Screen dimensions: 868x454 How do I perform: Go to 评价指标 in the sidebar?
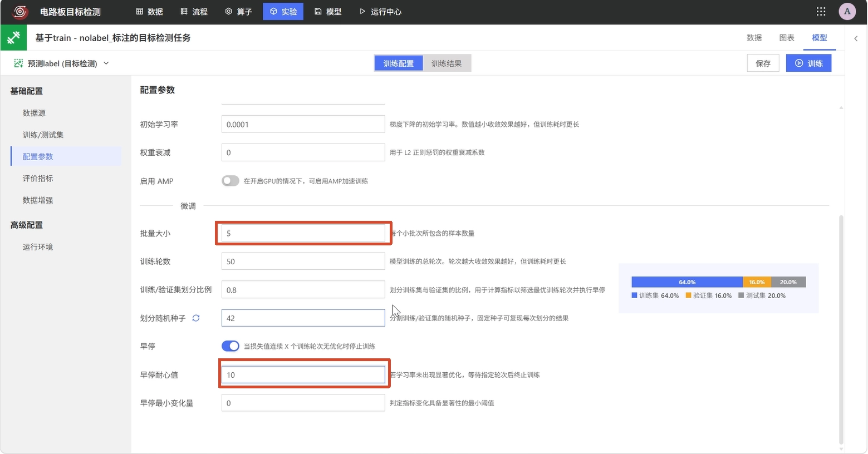[x=38, y=178]
